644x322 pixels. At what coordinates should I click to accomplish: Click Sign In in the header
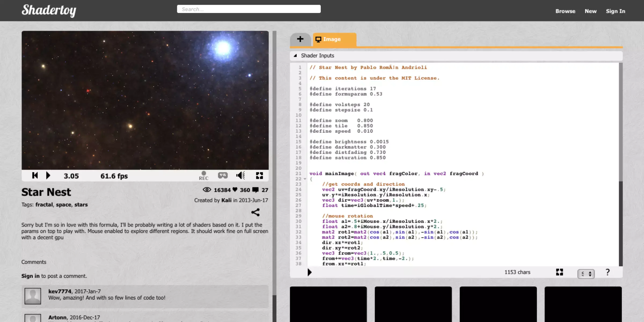(616, 11)
